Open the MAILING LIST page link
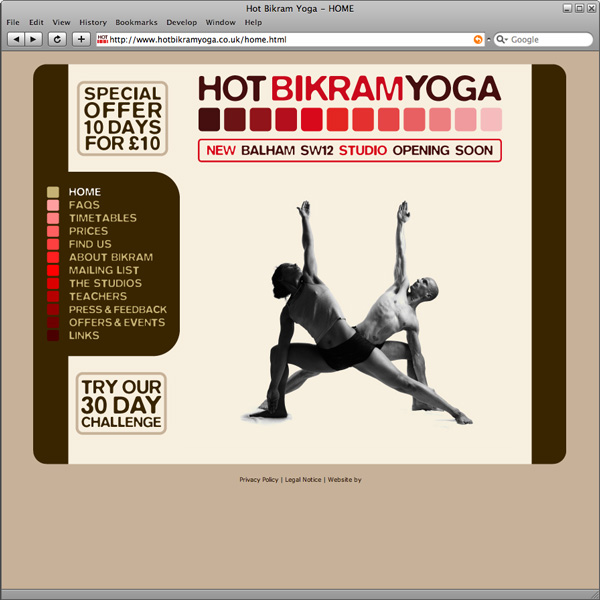This screenshot has height=600, width=600. pyautogui.click(x=104, y=270)
